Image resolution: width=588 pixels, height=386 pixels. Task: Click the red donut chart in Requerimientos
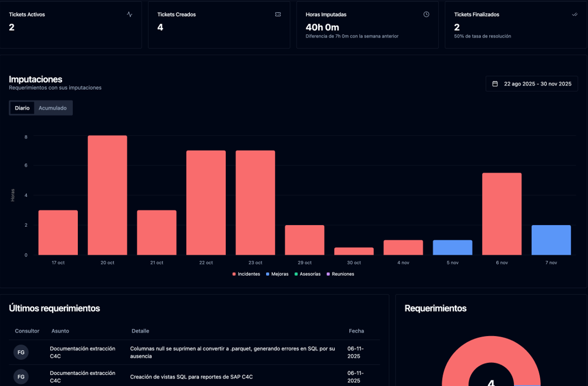pos(491,348)
